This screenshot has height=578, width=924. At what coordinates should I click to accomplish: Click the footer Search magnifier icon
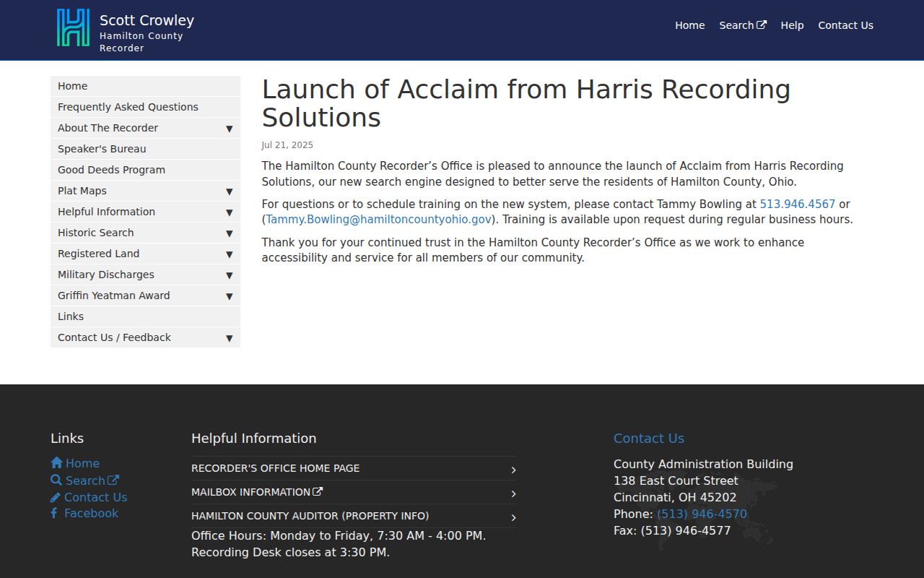[x=56, y=480]
